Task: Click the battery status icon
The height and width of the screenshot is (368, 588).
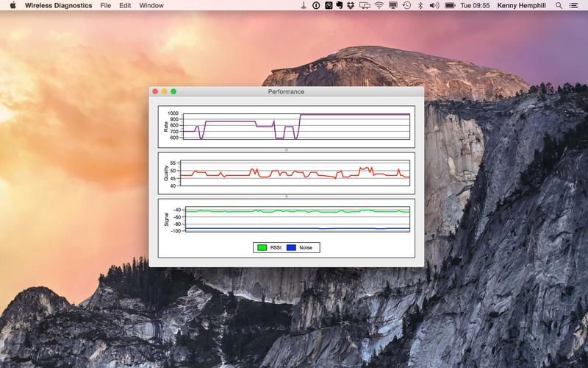Action: (450, 5)
